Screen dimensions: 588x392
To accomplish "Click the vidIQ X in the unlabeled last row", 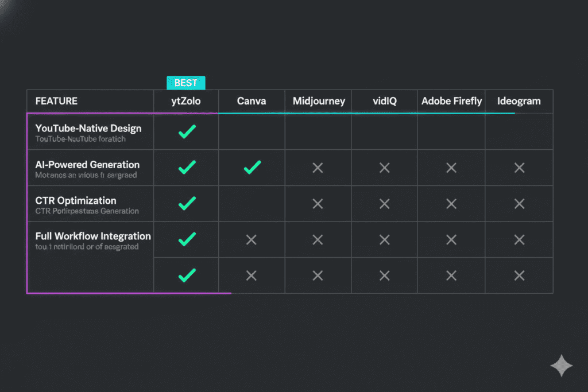I will [x=384, y=276].
